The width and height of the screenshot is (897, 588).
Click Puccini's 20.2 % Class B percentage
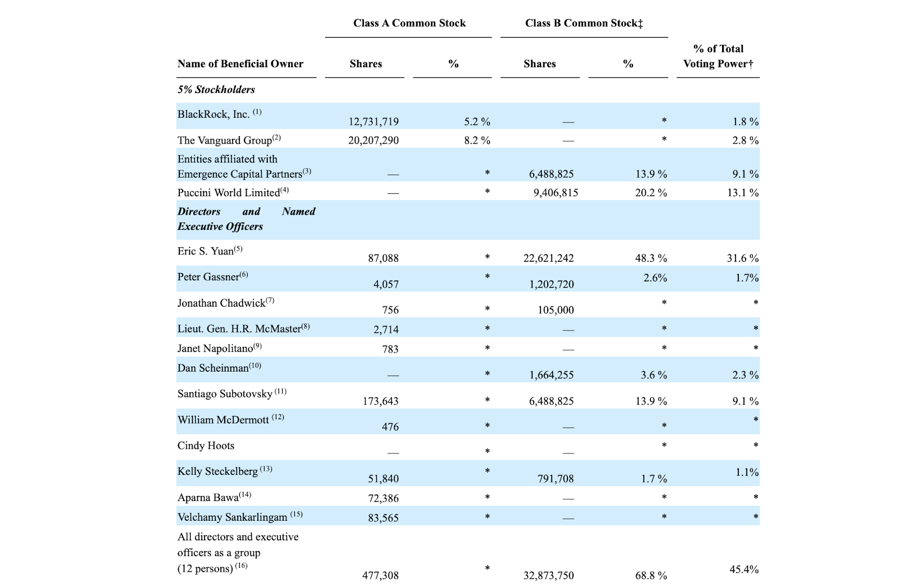point(651,193)
